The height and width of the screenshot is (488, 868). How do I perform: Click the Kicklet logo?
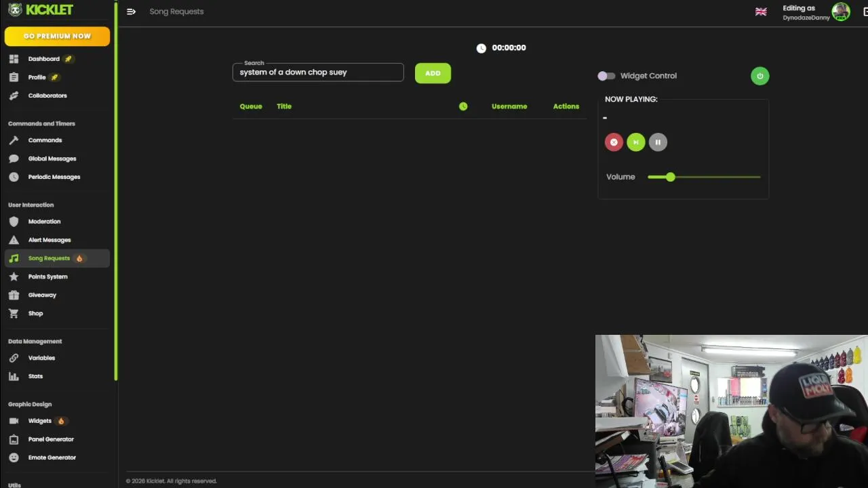point(40,9)
